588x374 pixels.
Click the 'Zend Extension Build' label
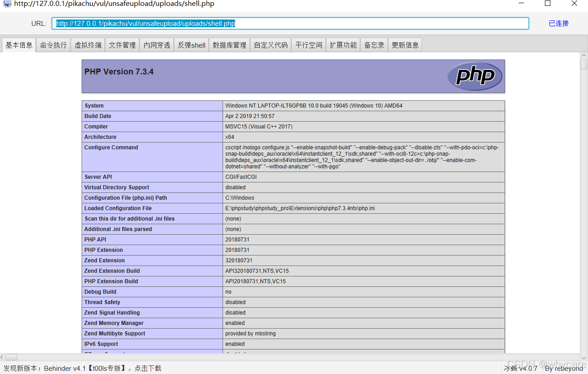pos(112,271)
